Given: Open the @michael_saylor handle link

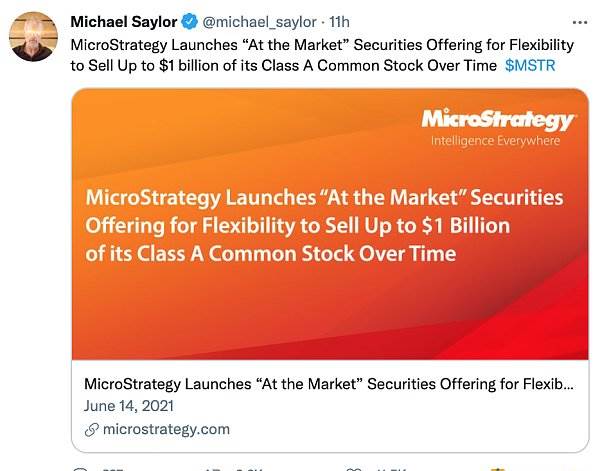Looking at the screenshot, I should (x=259, y=22).
